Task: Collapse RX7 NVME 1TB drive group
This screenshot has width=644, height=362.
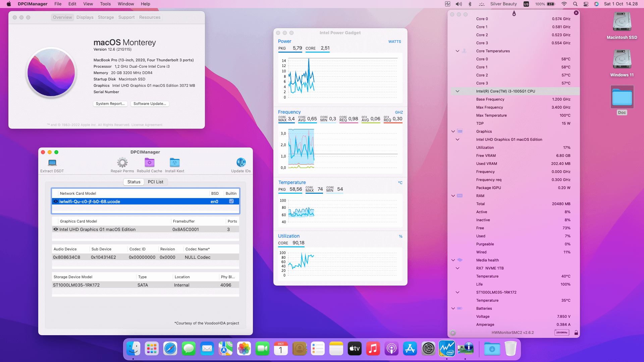Action: [x=457, y=268]
